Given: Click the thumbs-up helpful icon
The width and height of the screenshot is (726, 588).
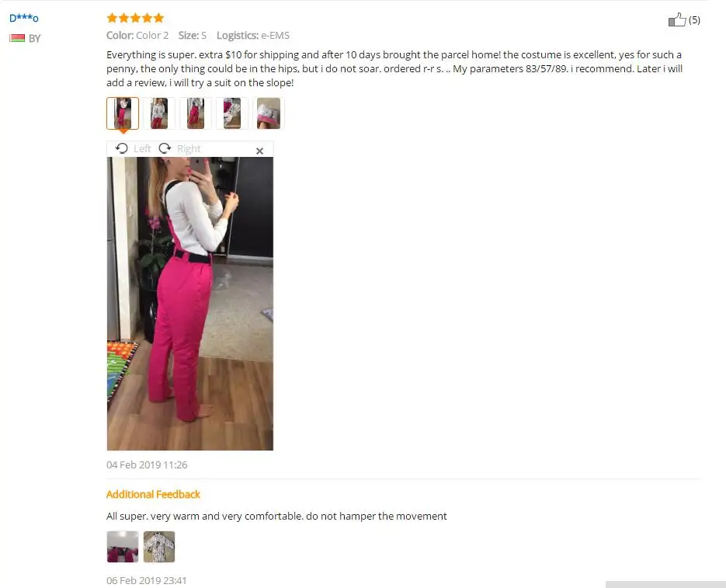Looking at the screenshot, I should pyautogui.click(x=677, y=19).
